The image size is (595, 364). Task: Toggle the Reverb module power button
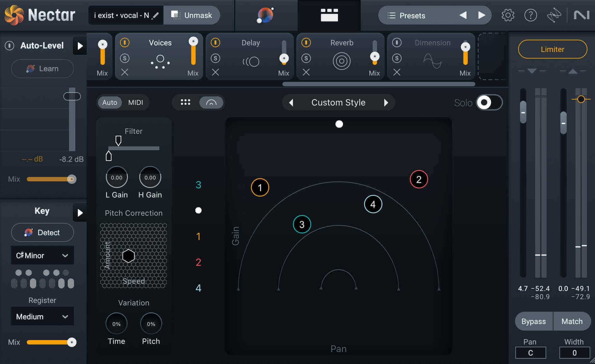(306, 43)
